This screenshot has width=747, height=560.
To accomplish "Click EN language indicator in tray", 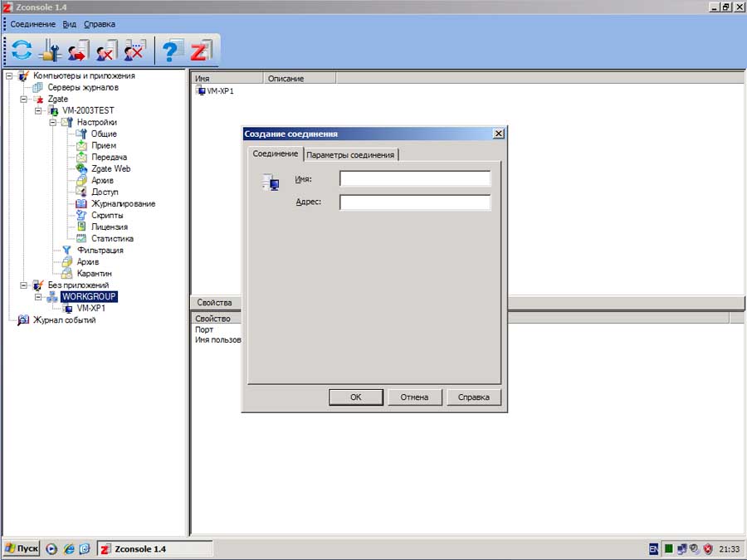I will tap(654, 549).
